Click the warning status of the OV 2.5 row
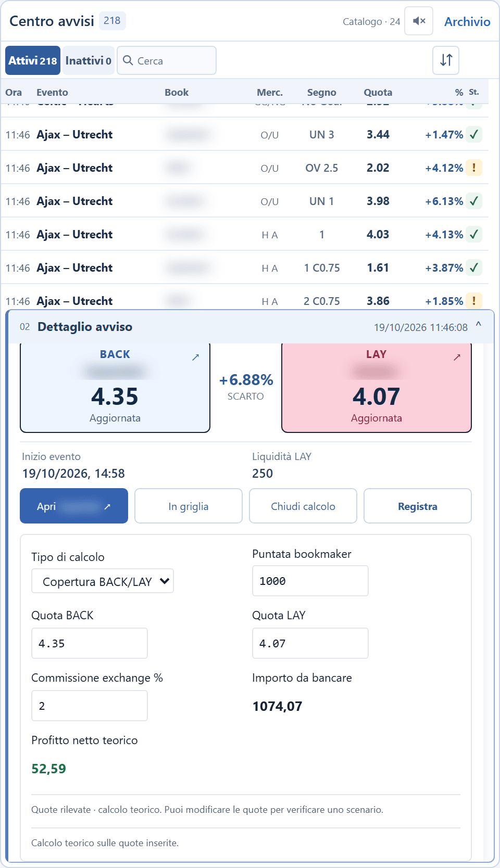The image size is (500, 868). [474, 168]
